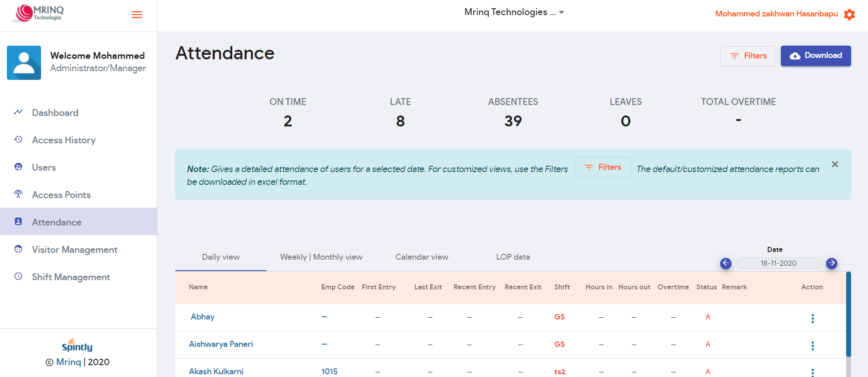Open Dashboard from sidebar
This screenshot has height=377, width=868.
(55, 113)
